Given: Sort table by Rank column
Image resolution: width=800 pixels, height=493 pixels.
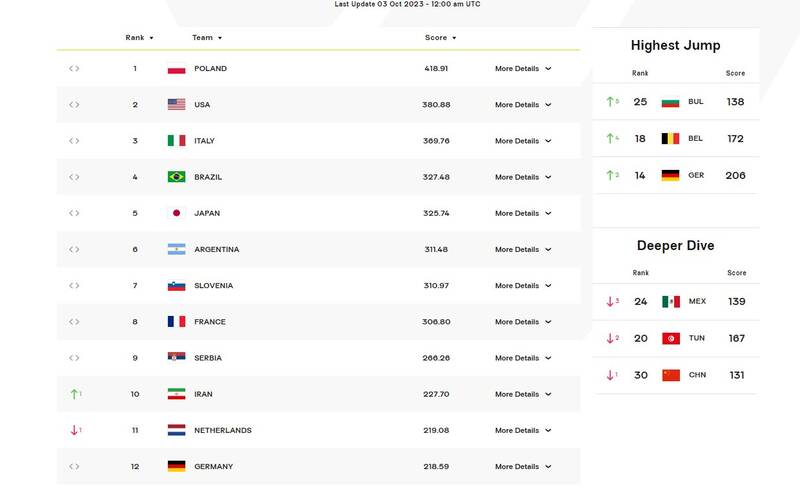Looking at the screenshot, I should click(139, 38).
